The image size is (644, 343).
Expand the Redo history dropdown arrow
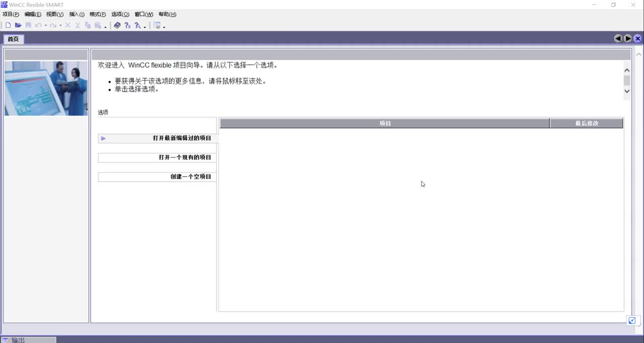click(60, 26)
